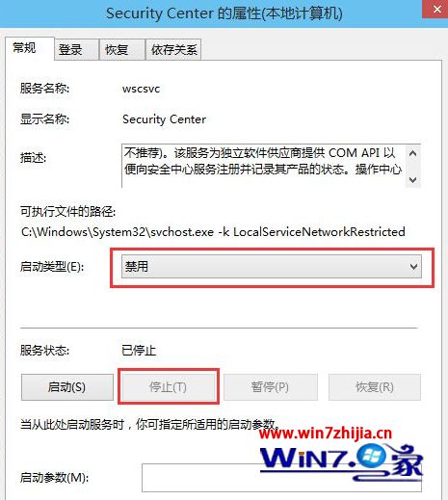Screen dimensions: 448x500
Task: Close the Security Center properties window
Action: pos(435,9)
